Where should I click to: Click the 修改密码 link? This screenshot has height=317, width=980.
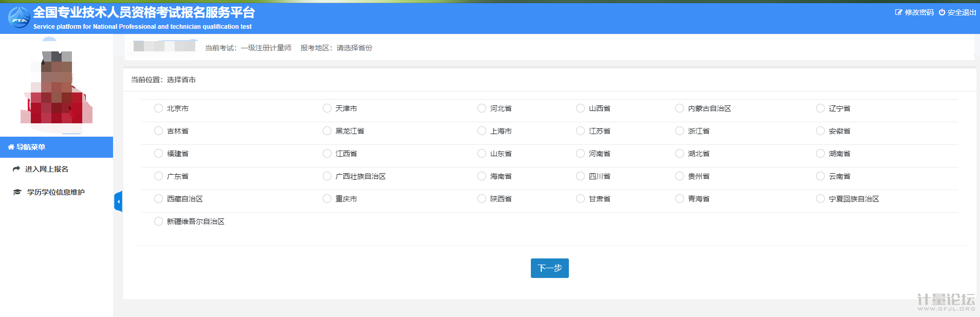pos(919,12)
